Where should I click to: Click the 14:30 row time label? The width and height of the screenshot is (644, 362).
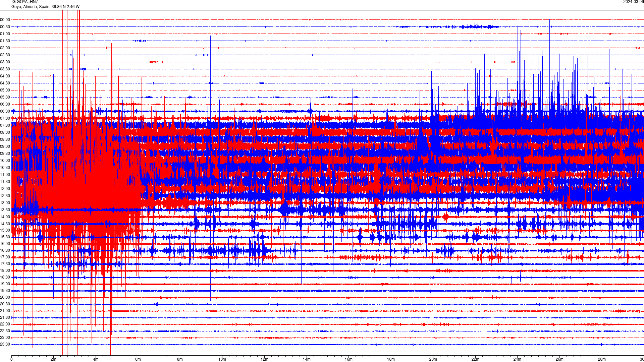[5, 224]
